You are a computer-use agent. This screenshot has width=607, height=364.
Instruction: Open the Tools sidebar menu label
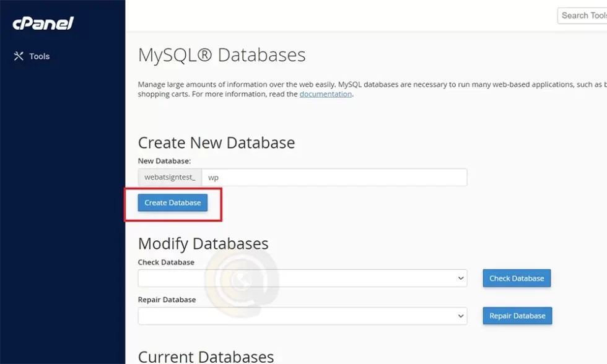pyautogui.click(x=40, y=56)
